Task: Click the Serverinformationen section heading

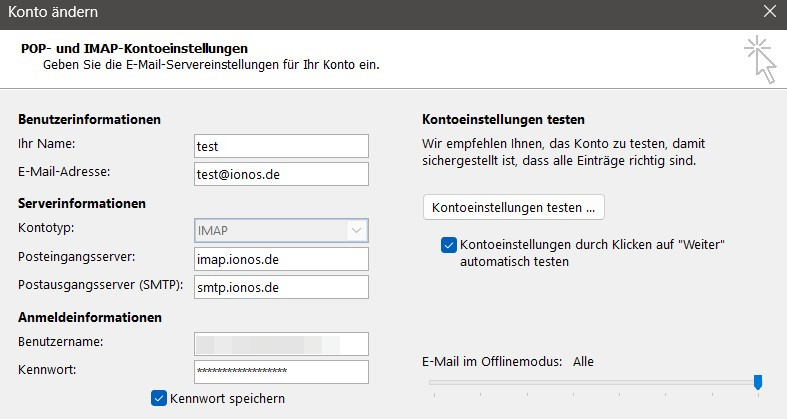Action: pyautogui.click(x=82, y=203)
